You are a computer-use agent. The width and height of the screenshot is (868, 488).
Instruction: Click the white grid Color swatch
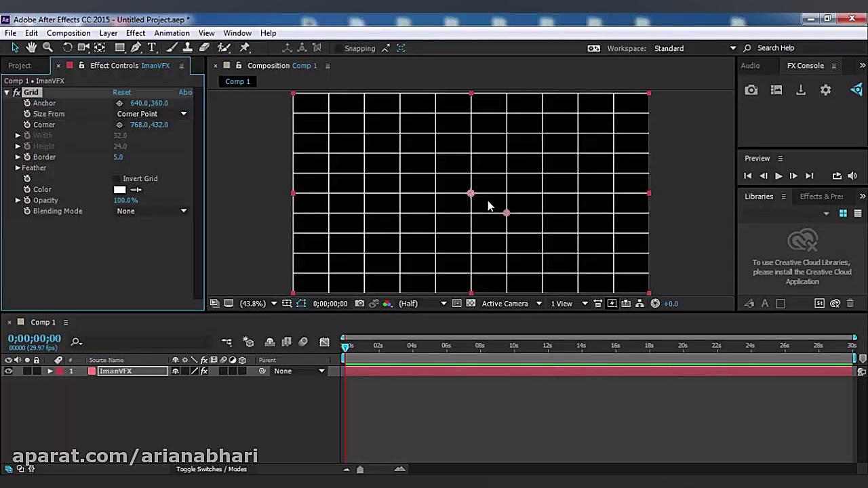[119, 190]
